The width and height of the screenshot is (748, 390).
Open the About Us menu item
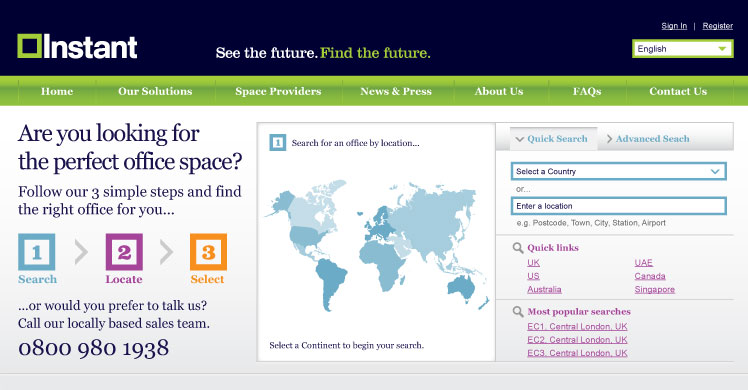tap(499, 91)
